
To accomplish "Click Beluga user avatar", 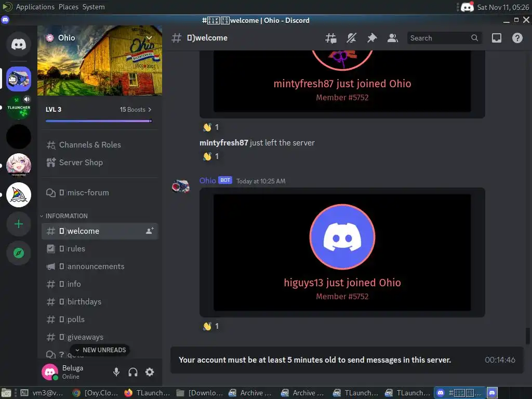I will [x=50, y=372].
